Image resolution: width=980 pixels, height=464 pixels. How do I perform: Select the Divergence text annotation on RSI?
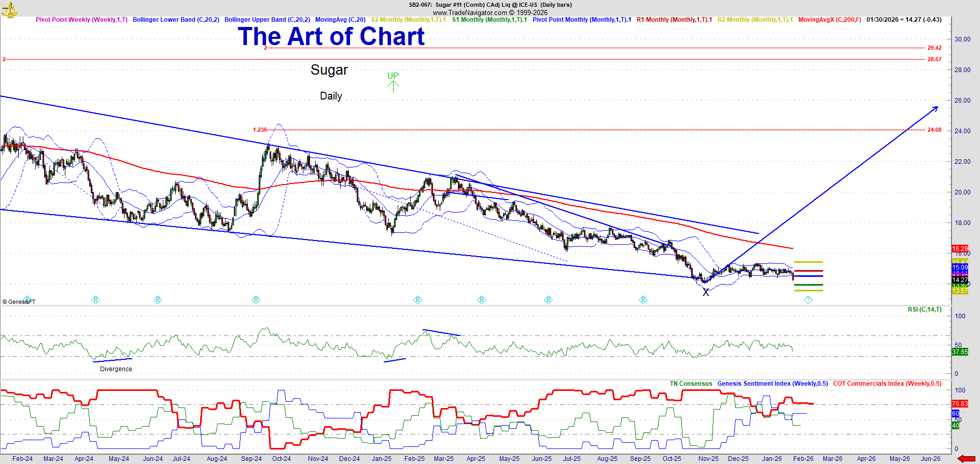116,369
